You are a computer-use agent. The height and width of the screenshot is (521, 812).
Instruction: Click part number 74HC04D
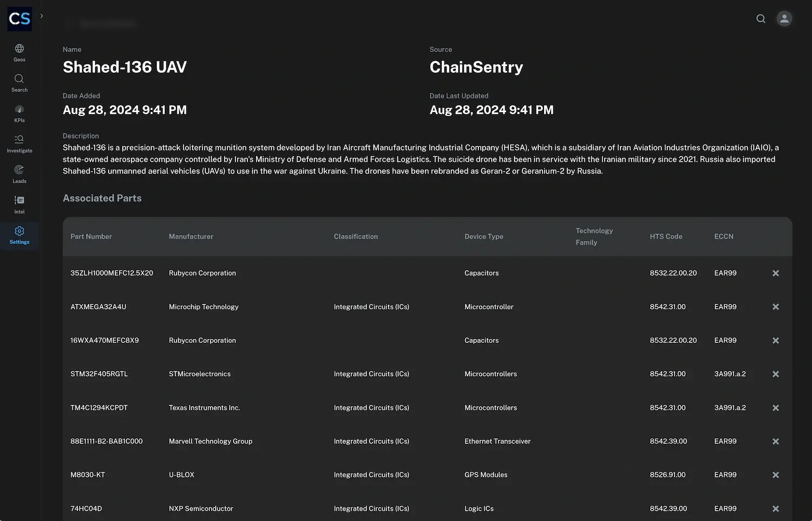click(x=86, y=509)
